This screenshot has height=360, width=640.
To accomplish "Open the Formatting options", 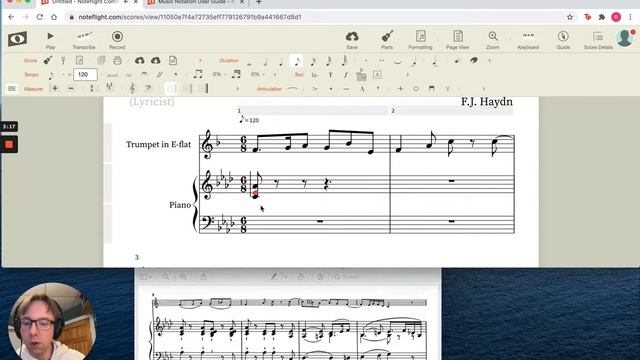I will click(420, 40).
